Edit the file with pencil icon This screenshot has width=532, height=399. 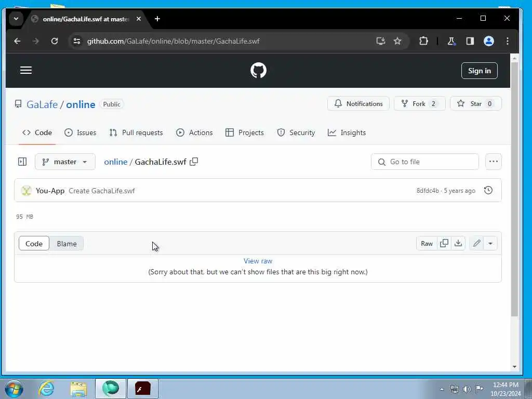click(x=476, y=243)
